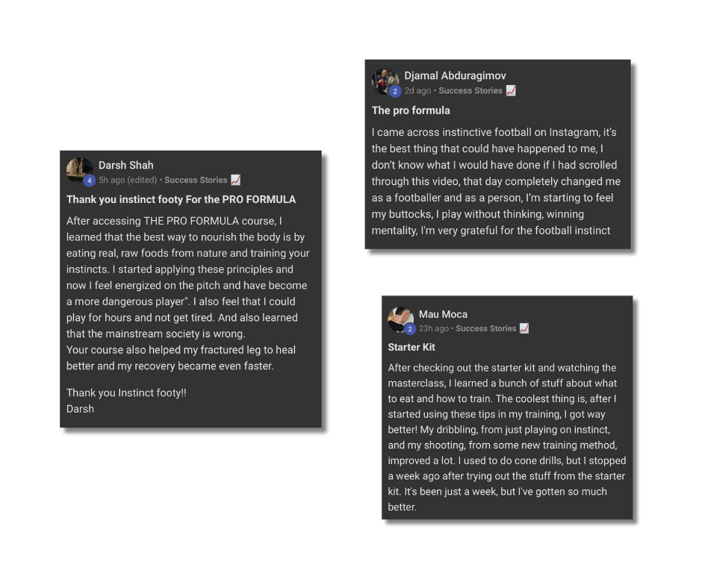Open Djamal Abduragimov's name link

click(x=455, y=75)
